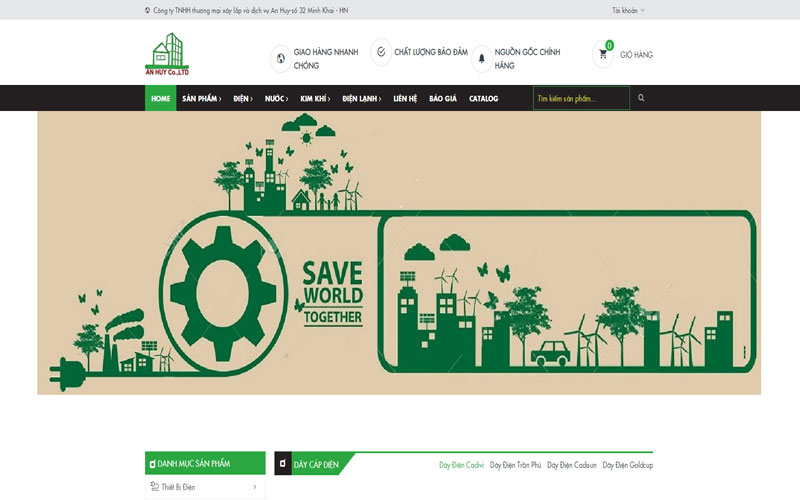Select the Dây Điện Trần Phú tab
Image resolution: width=800 pixels, height=500 pixels.
515,465
